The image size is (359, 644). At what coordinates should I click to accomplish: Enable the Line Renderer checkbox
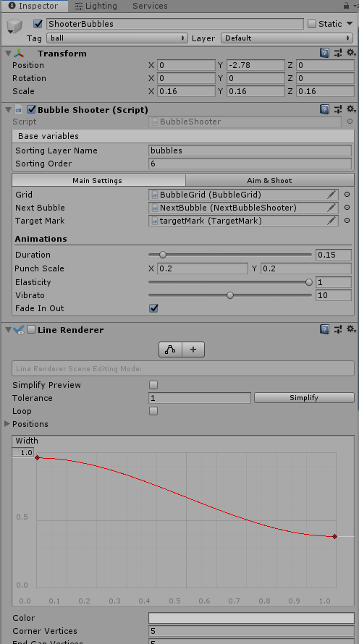(31, 330)
